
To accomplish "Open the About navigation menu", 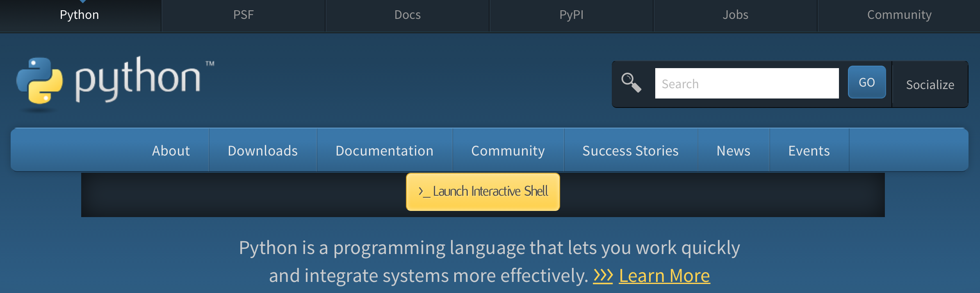I will tap(171, 150).
